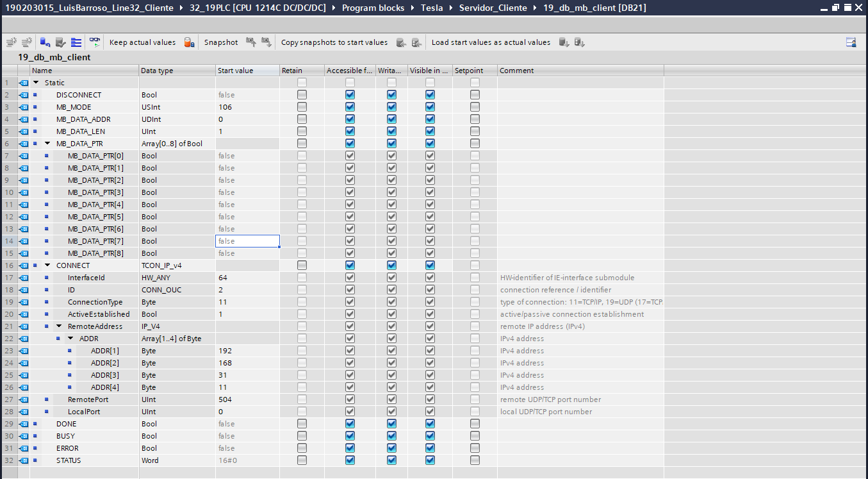This screenshot has width=868, height=479.
Task: Click the Tesla breadcrumb
Action: [x=432, y=8]
